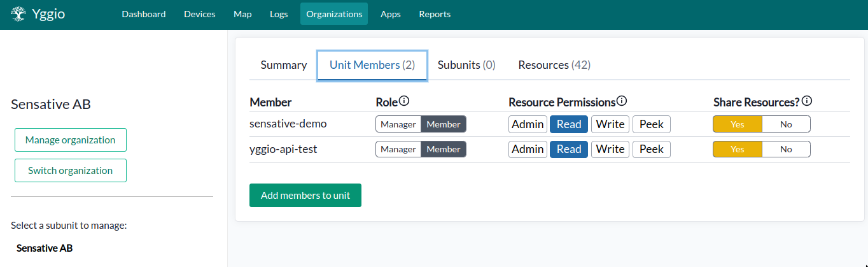Set sensative-demo role to Member
The height and width of the screenshot is (267, 868).
click(x=444, y=124)
